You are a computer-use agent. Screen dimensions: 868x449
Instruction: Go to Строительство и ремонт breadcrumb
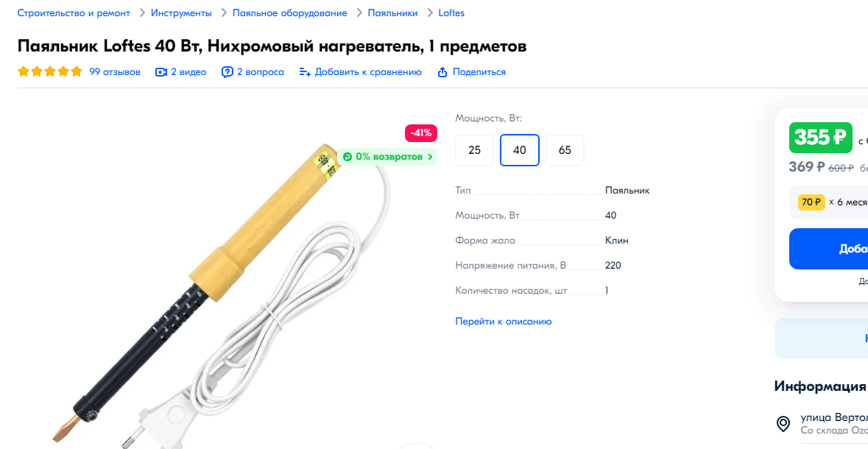[x=74, y=13]
